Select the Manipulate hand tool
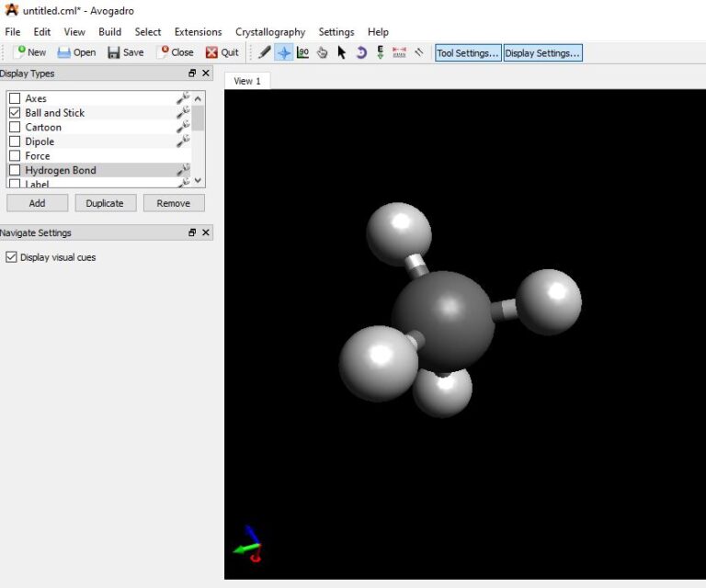 [x=323, y=52]
